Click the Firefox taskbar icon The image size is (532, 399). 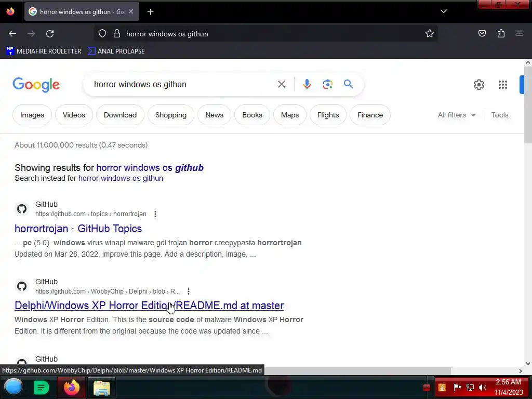click(72, 388)
